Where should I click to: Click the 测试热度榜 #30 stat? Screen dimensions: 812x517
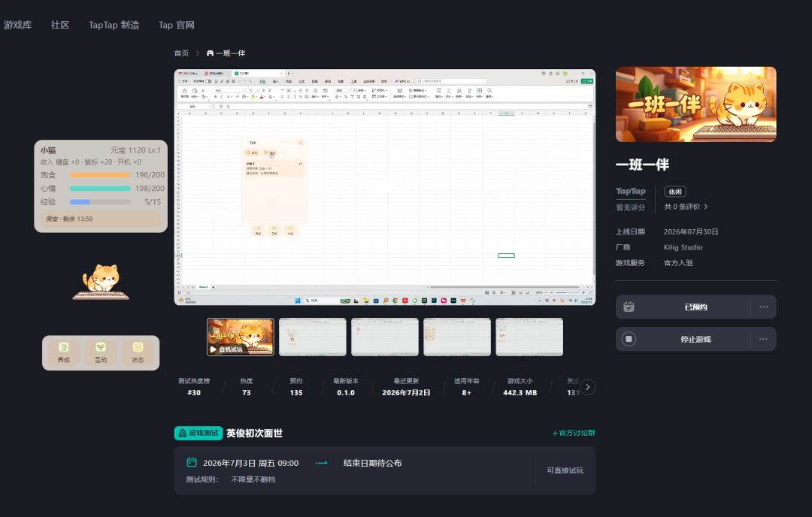click(194, 386)
